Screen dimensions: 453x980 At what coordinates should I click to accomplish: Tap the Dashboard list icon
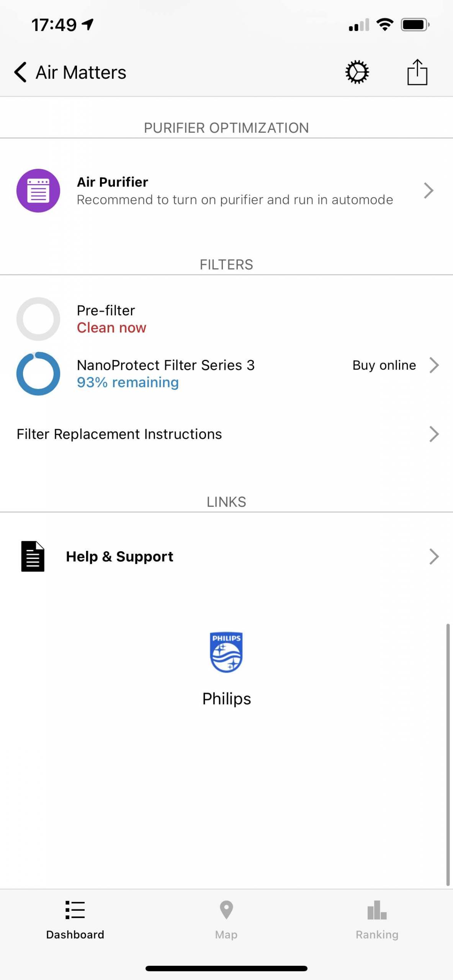(75, 910)
